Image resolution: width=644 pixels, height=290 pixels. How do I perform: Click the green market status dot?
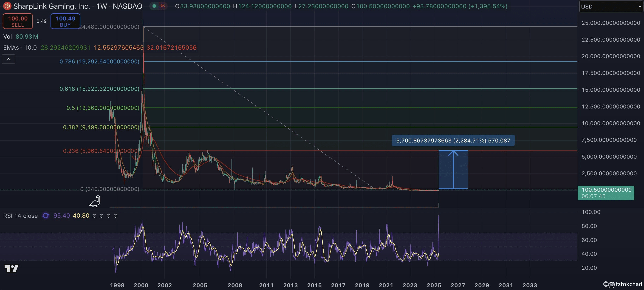click(x=155, y=6)
